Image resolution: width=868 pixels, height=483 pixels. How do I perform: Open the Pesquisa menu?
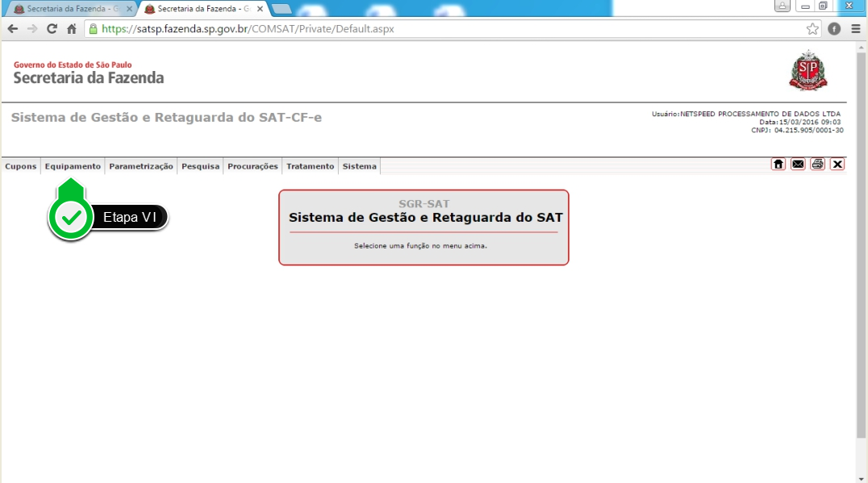(x=200, y=167)
